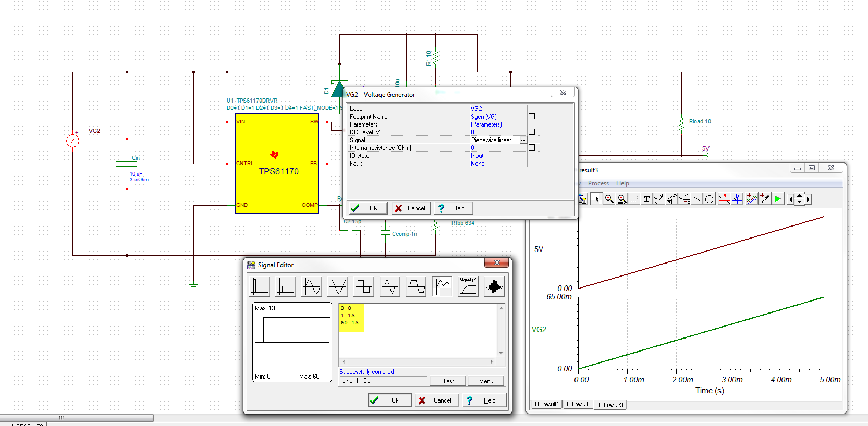Click OK in the VG2 Voltage Generator dialog
This screenshot has height=426, width=868.
[368, 208]
